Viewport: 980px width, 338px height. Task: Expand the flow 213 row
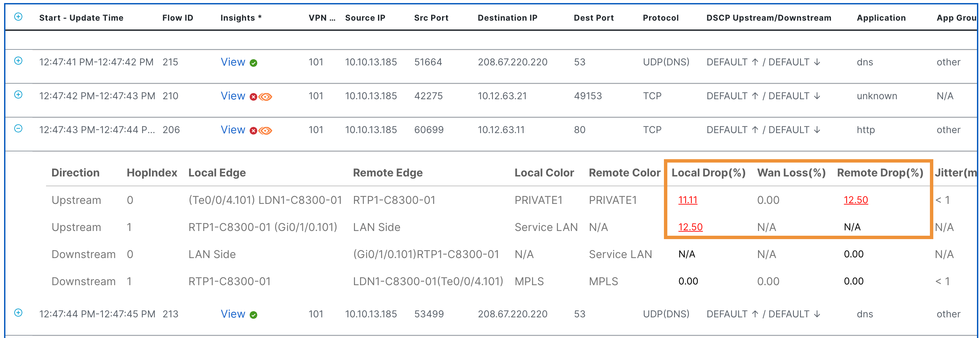tap(18, 313)
